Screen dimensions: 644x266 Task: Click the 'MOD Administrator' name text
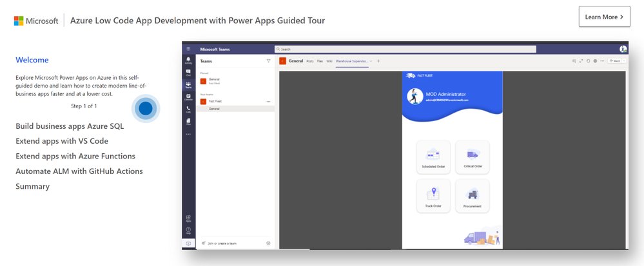pyautogui.click(x=445, y=94)
